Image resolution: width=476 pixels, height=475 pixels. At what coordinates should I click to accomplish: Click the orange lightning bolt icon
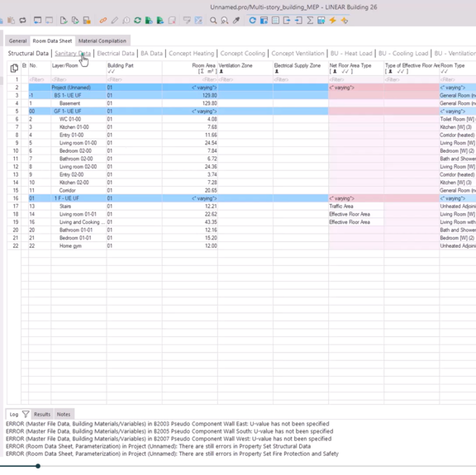click(x=333, y=21)
